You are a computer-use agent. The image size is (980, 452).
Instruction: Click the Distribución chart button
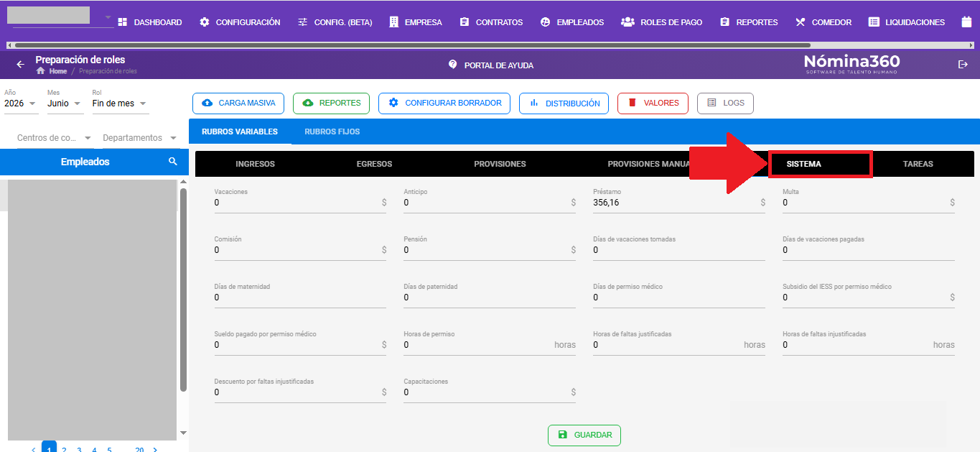tap(564, 103)
